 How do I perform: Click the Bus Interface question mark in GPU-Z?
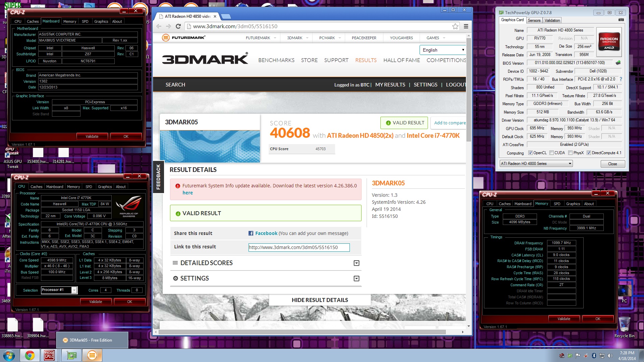621,79
